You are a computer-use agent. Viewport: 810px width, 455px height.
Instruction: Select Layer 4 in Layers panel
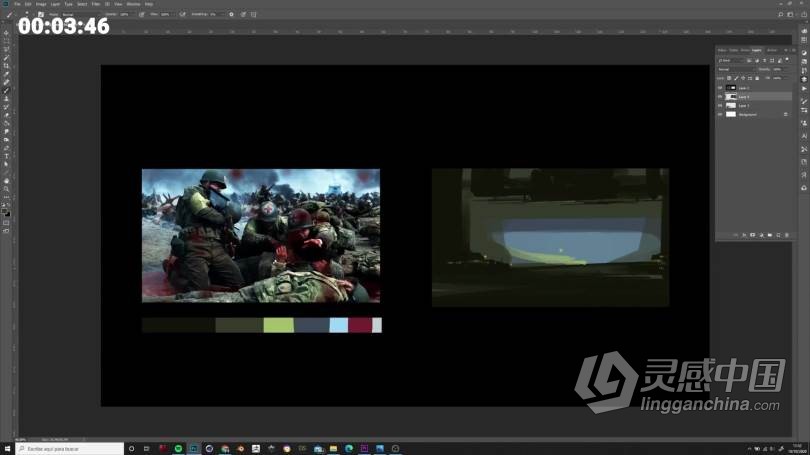(x=755, y=97)
